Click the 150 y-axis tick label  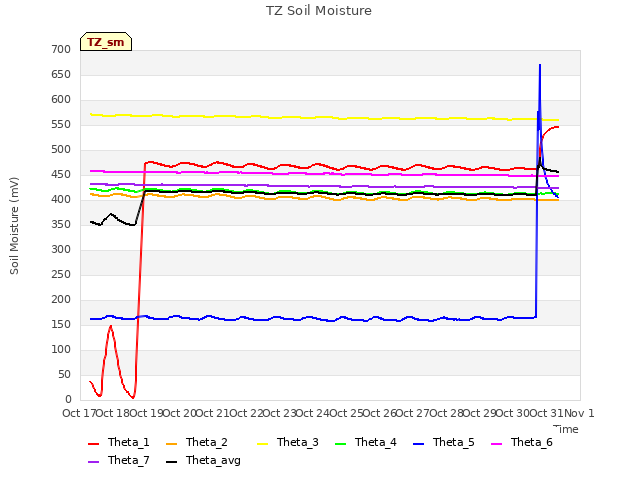61,324
